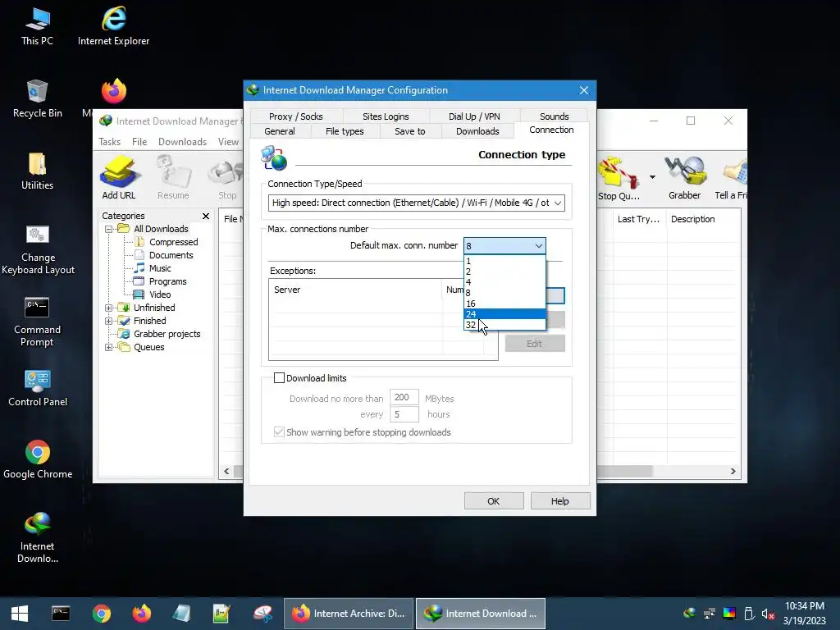Open This PC desktop icon
The image size is (840, 630).
point(37,27)
